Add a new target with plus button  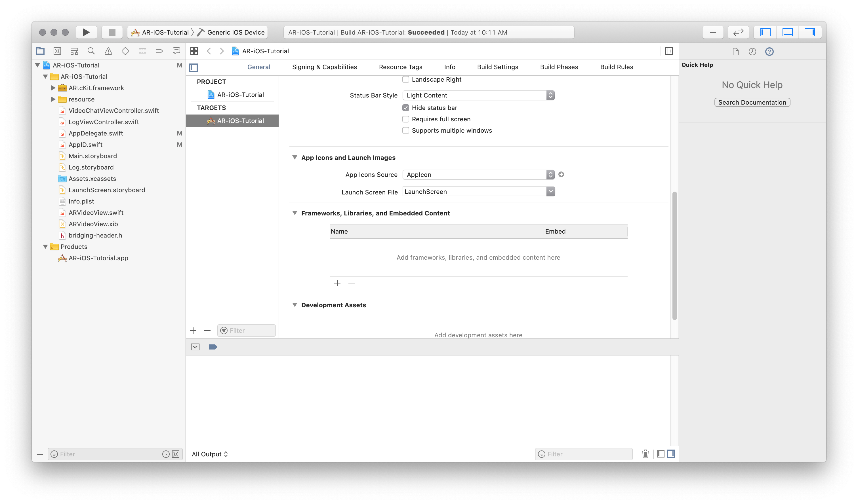(x=194, y=331)
